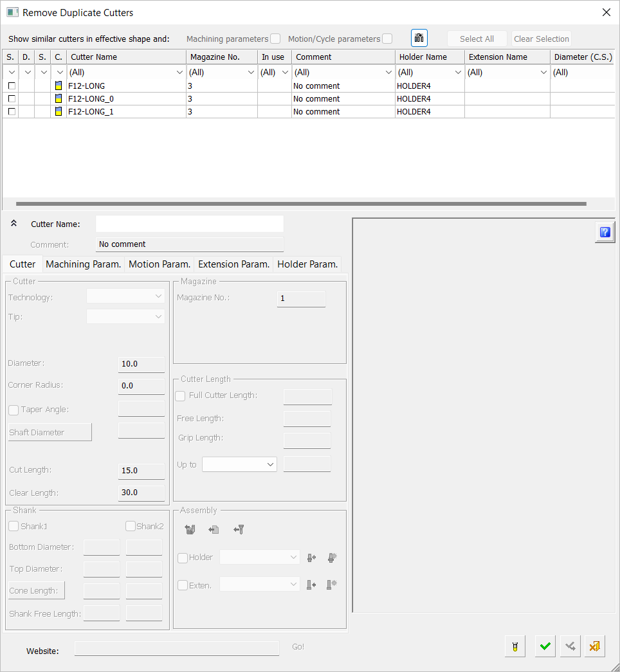
Task: Click the yellow cutter preview button
Action: tap(515, 646)
